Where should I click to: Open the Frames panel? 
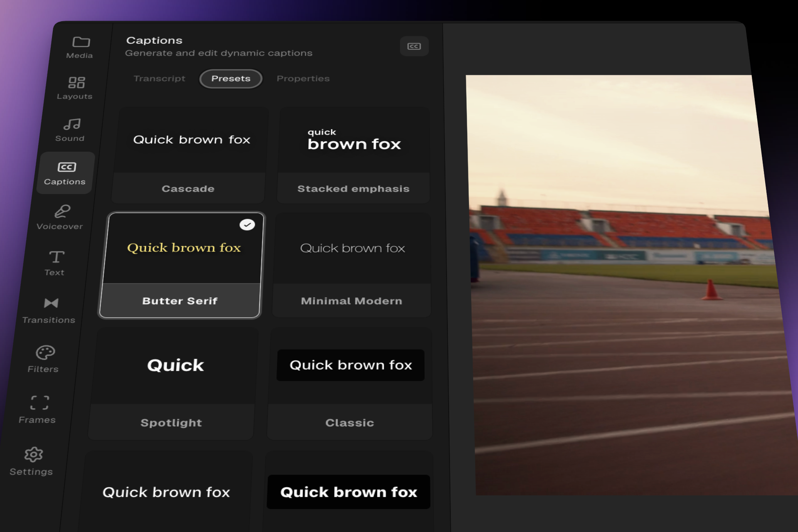point(39,409)
